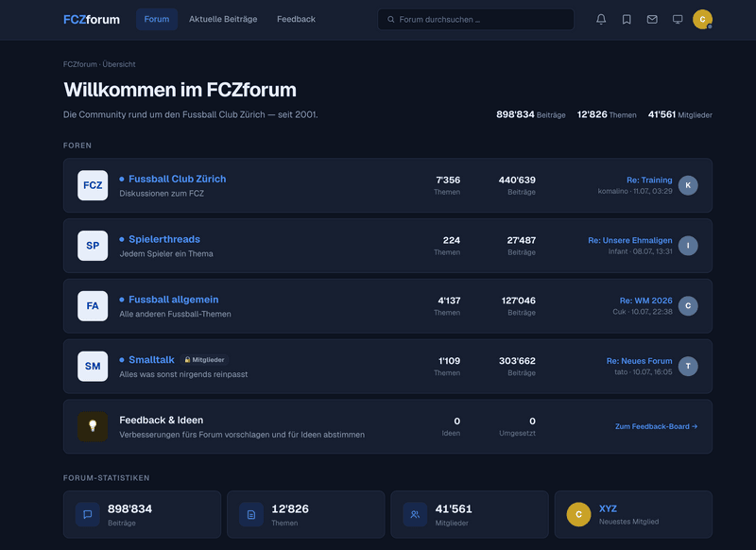Click the FA forum badge icon
756x550 pixels.
tap(93, 305)
